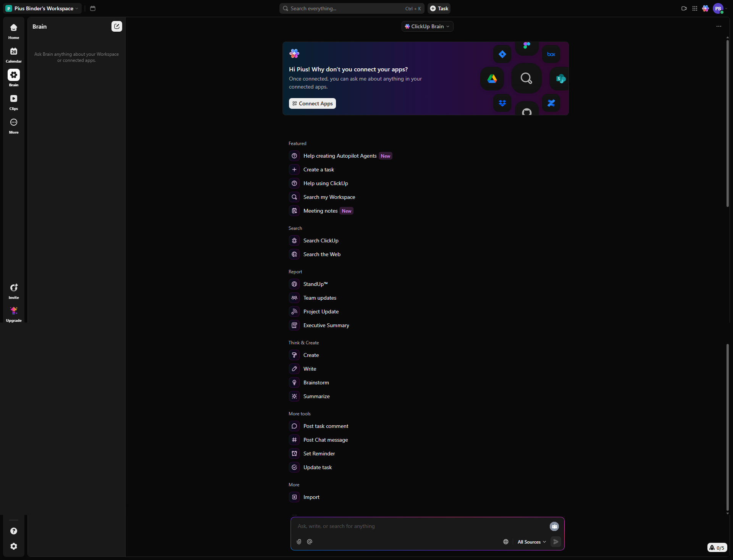This screenshot has width=733, height=560.
Task: Select Meeting notes option
Action: coord(321,211)
